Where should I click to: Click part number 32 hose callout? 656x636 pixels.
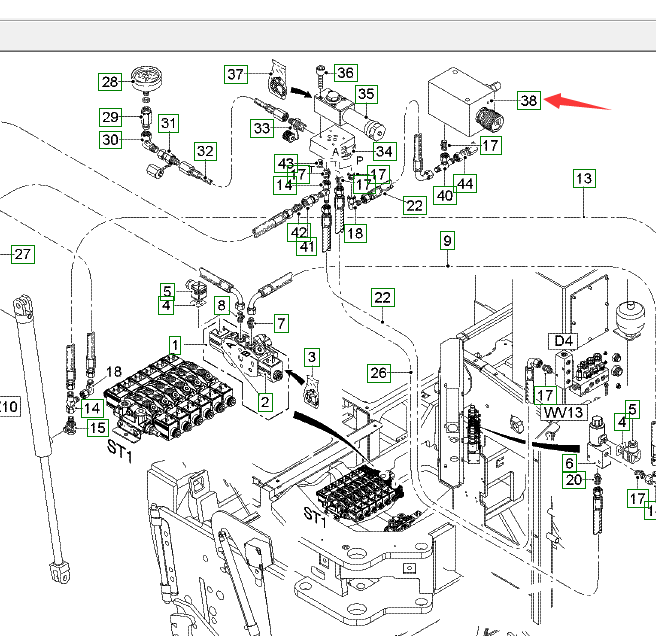pos(205,152)
